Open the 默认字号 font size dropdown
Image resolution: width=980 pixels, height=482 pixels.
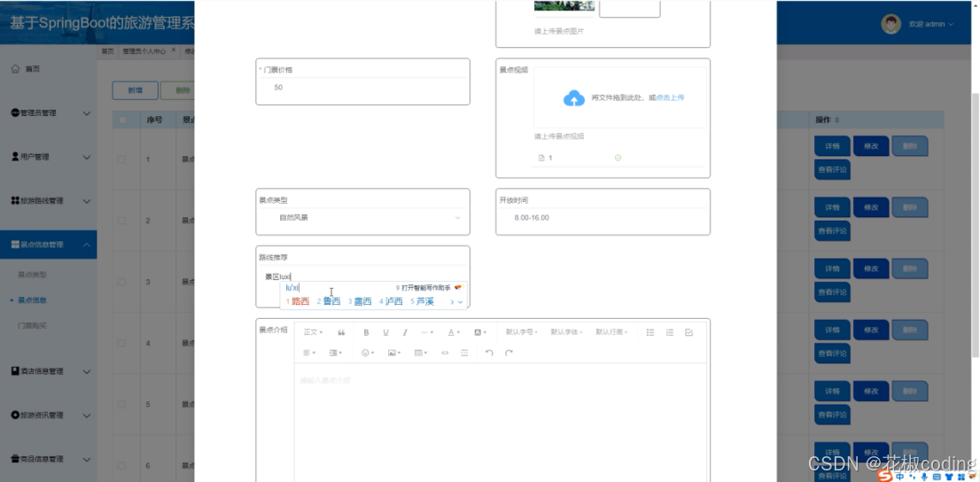coord(522,332)
